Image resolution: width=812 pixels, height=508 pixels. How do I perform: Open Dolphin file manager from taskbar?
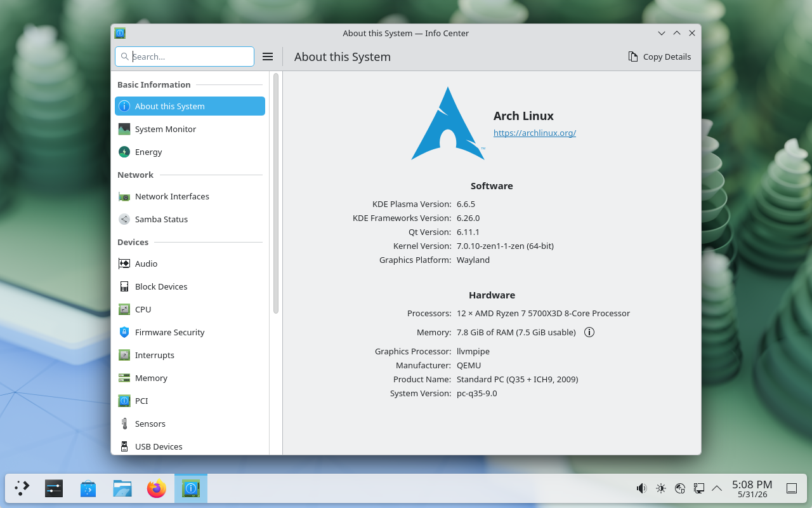122,488
